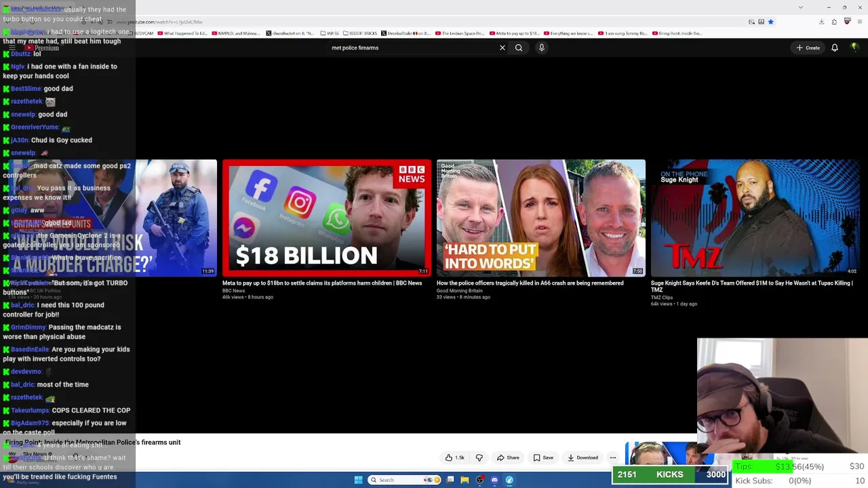
Task: Click chat username 'GreenriverYume'
Action: pyautogui.click(x=35, y=127)
